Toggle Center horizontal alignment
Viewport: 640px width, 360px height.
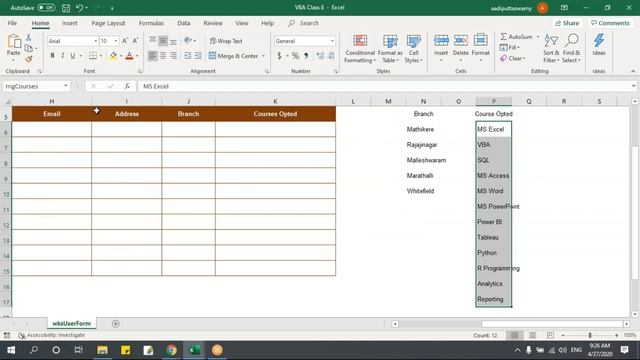(163, 56)
